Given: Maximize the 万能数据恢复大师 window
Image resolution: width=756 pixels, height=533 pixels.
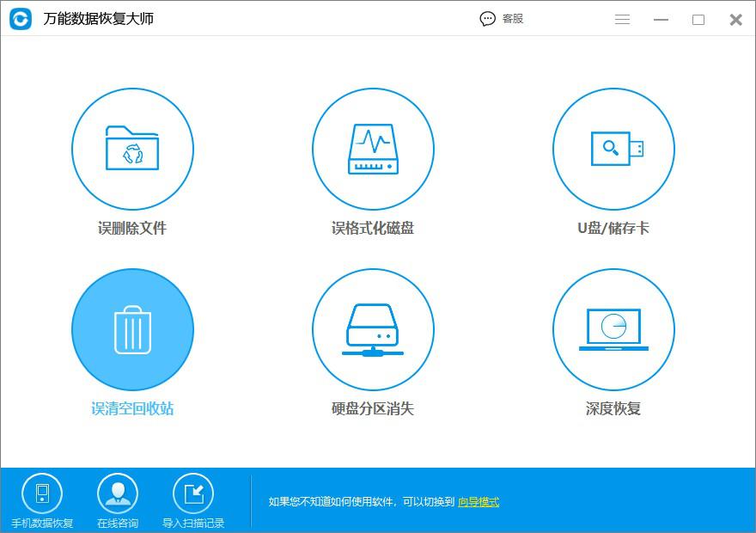Looking at the screenshot, I should pyautogui.click(x=698, y=19).
